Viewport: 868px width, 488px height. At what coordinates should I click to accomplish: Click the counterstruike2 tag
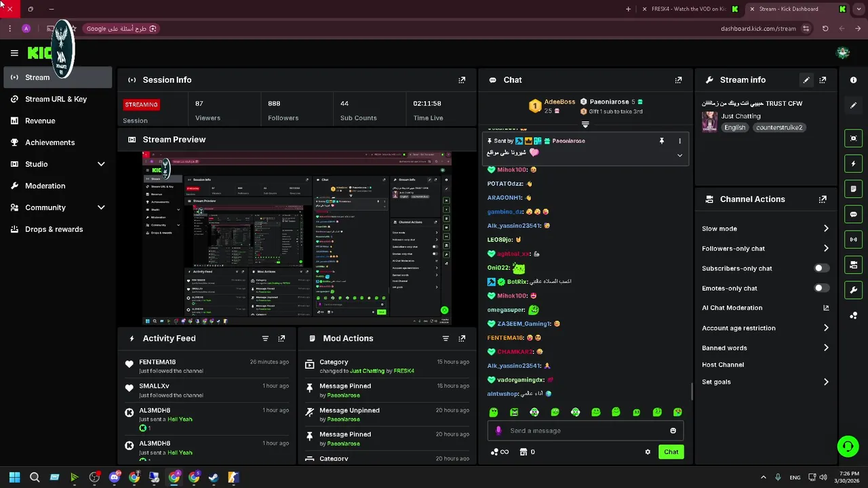[779, 127]
